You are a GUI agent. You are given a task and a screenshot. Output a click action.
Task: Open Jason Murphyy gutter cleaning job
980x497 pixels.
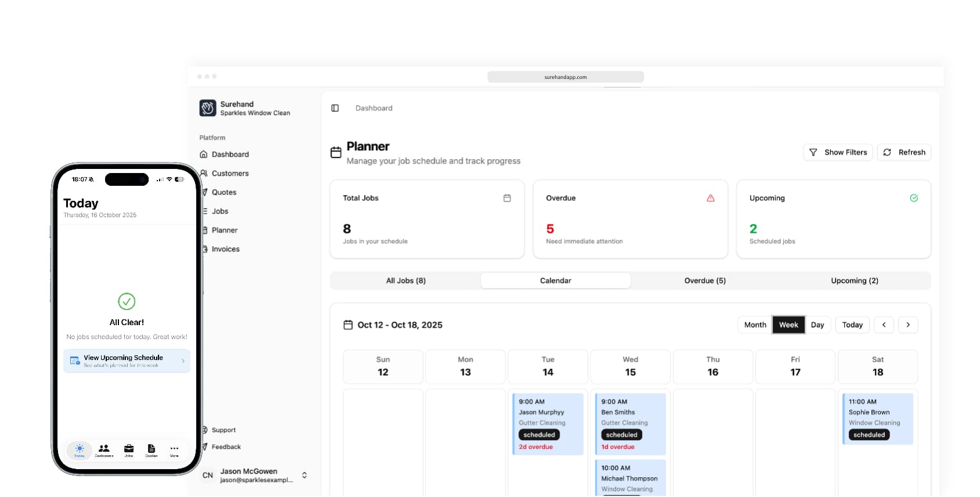click(547, 424)
